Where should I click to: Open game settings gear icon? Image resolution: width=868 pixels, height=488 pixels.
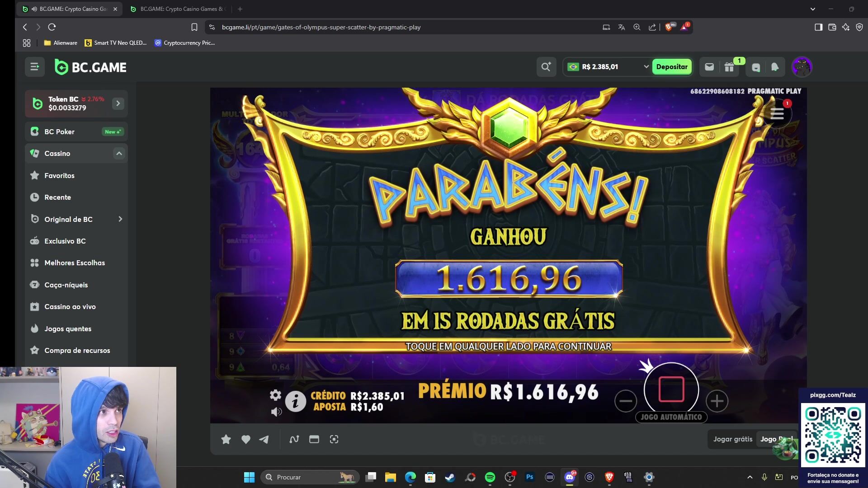[275, 395]
